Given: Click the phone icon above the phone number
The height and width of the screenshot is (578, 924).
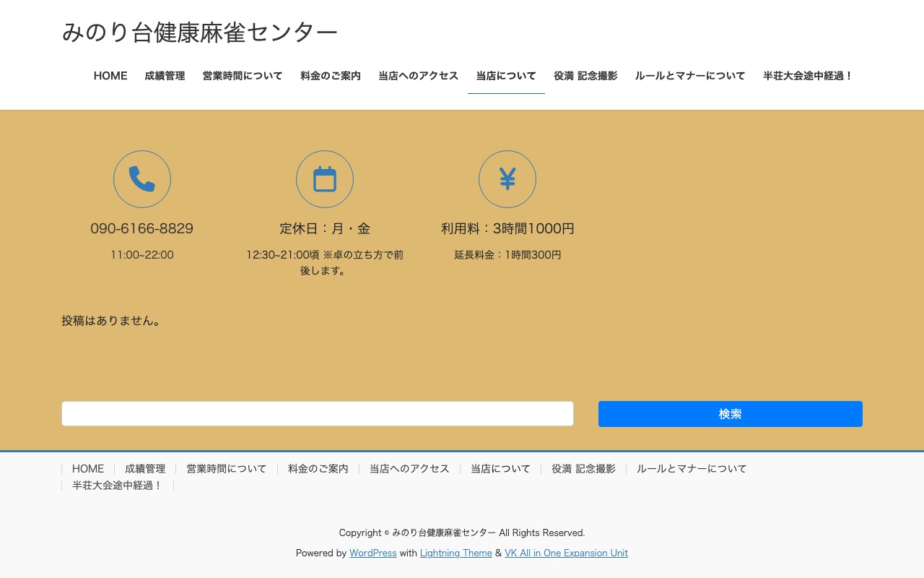Looking at the screenshot, I should 141,178.
